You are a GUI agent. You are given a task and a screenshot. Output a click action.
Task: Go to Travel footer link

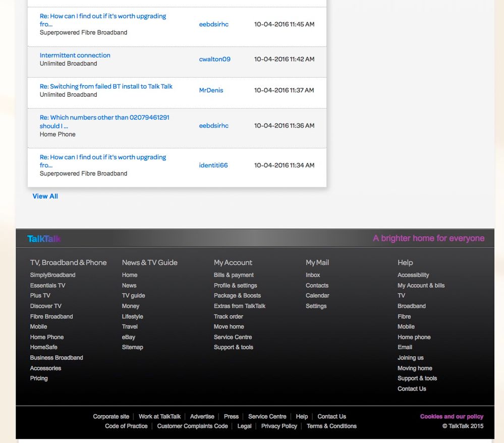click(130, 327)
